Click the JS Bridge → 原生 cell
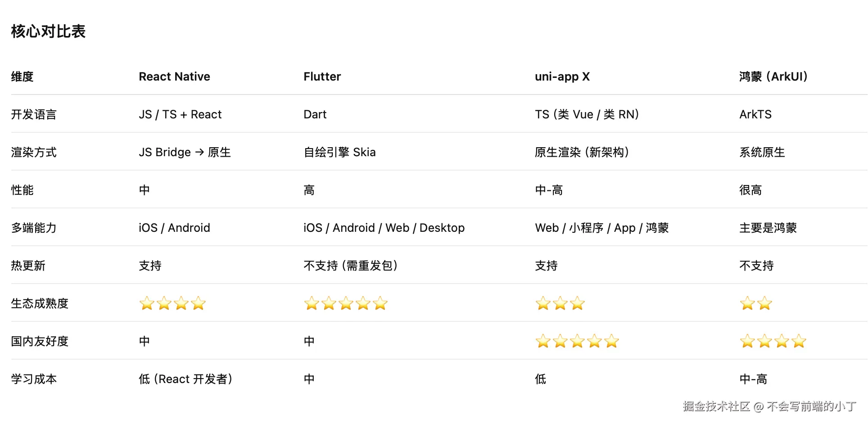The height and width of the screenshot is (424, 868). (x=185, y=152)
